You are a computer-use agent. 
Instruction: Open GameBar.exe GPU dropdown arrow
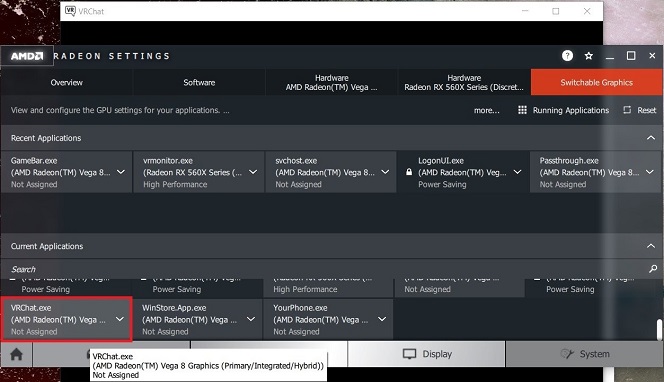click(x=121, y=172)
